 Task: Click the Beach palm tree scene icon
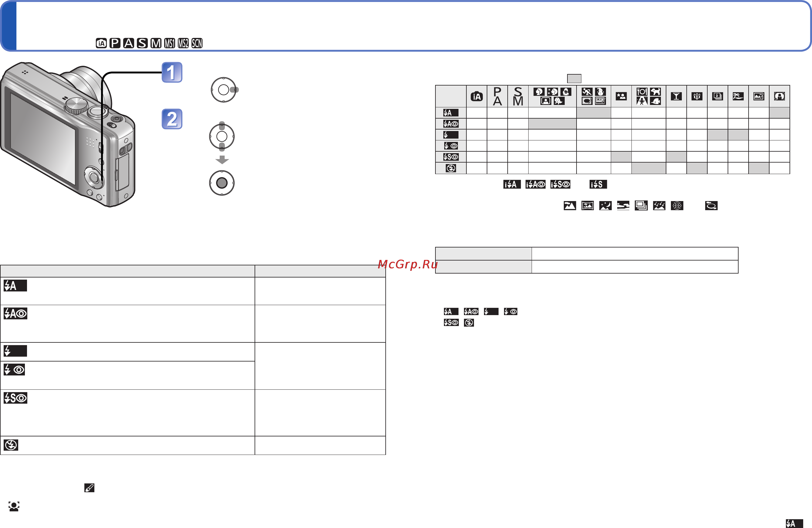(x=738, y=96)
